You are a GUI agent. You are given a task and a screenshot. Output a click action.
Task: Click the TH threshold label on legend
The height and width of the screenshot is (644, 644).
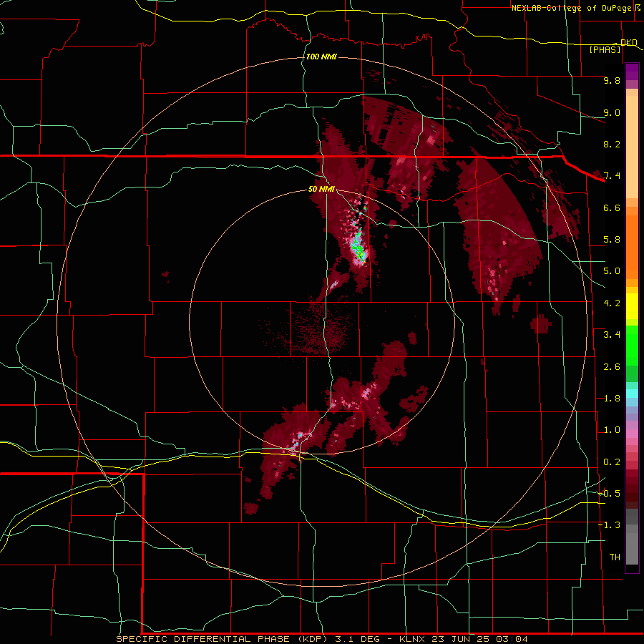click(x=615, y=557)
